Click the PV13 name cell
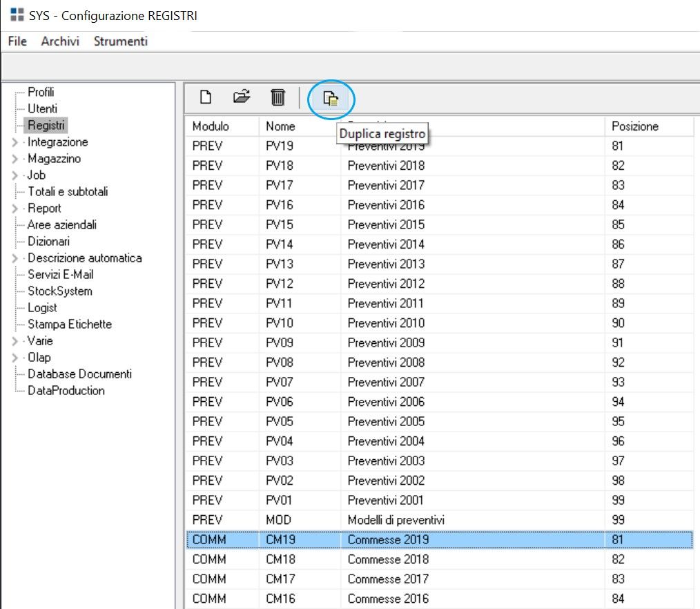Image resolution: width=700 pixels, height=609 pixels. 280,264
